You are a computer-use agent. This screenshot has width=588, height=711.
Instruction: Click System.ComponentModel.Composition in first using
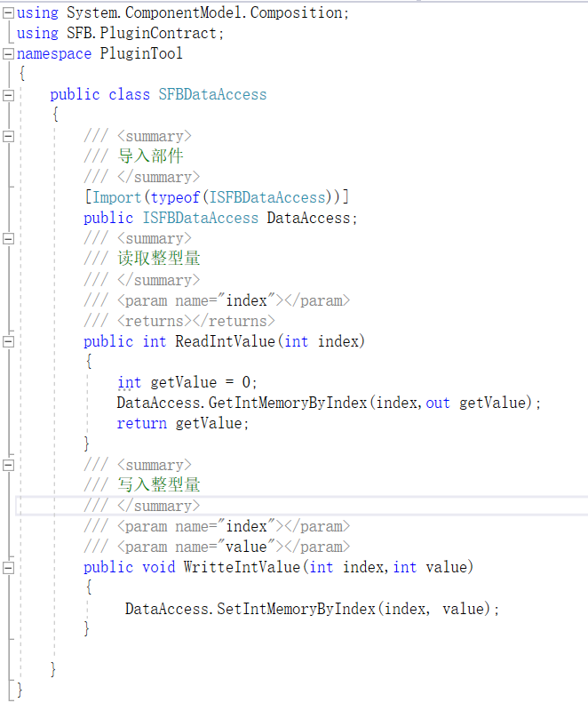pyautogui.click(x=204, y=12)
